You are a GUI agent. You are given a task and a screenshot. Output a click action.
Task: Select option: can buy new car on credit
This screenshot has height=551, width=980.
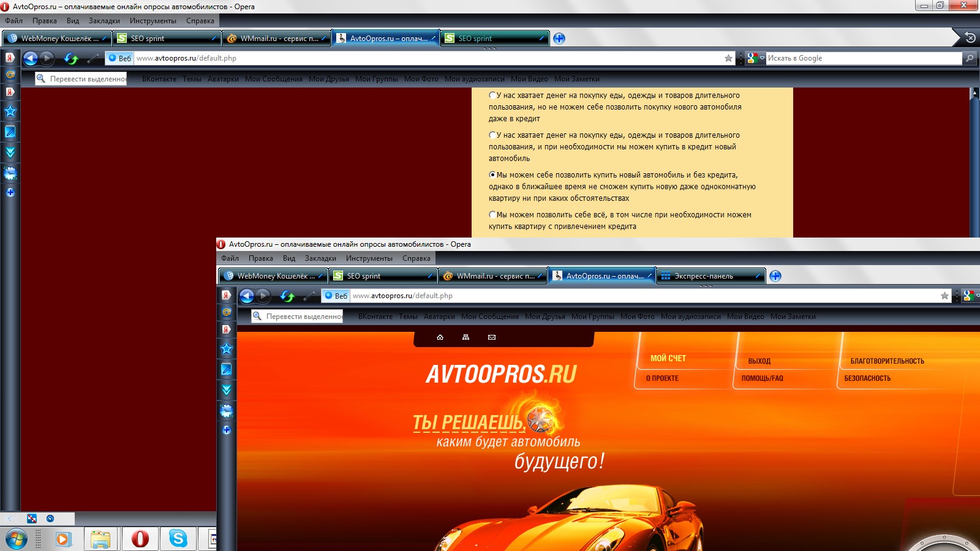pos(492,135)
